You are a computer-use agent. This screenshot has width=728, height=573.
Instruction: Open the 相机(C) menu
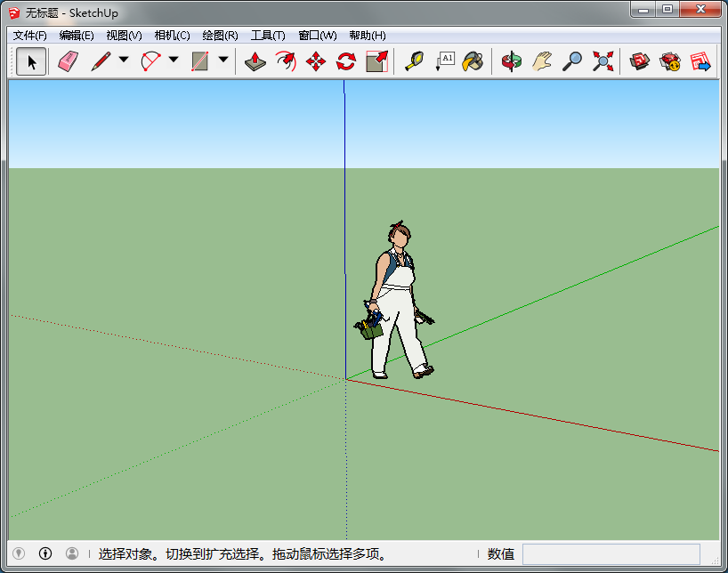coord(172,36)
